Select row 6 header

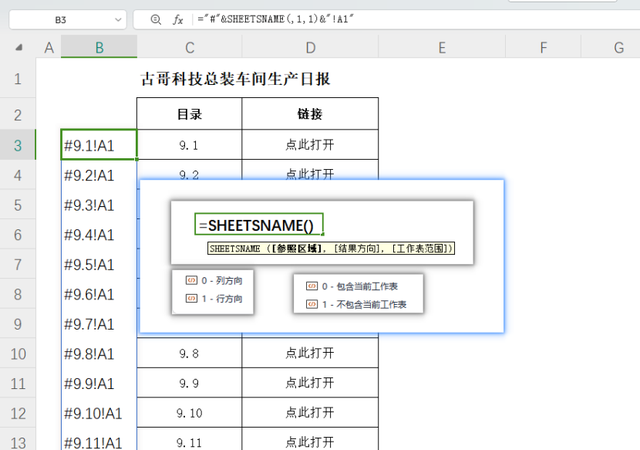pyautogui.click(x=18, y=235)
